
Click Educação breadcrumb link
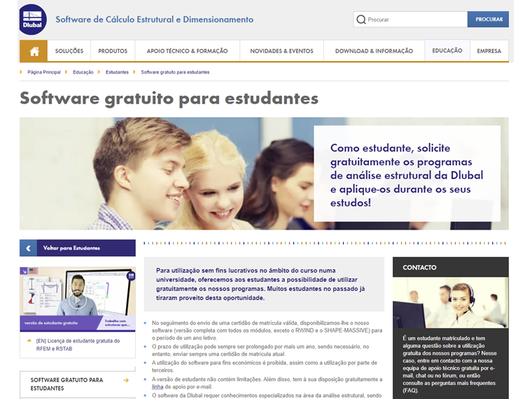coord(83,72)
